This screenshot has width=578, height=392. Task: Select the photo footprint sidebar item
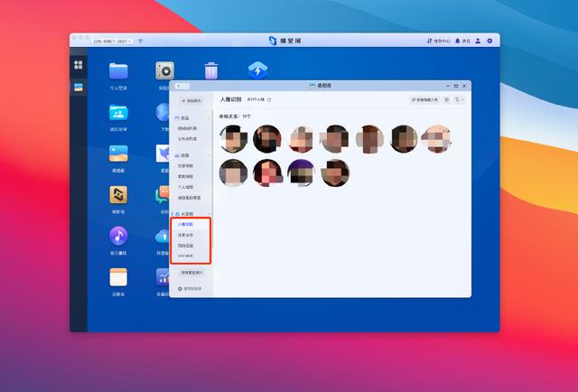(x=185, y=246)
